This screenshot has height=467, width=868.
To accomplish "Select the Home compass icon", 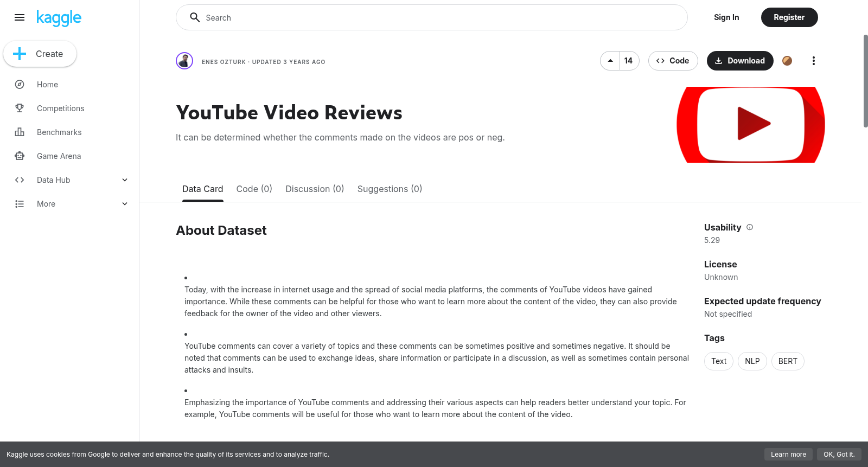I will click(20, 85).
